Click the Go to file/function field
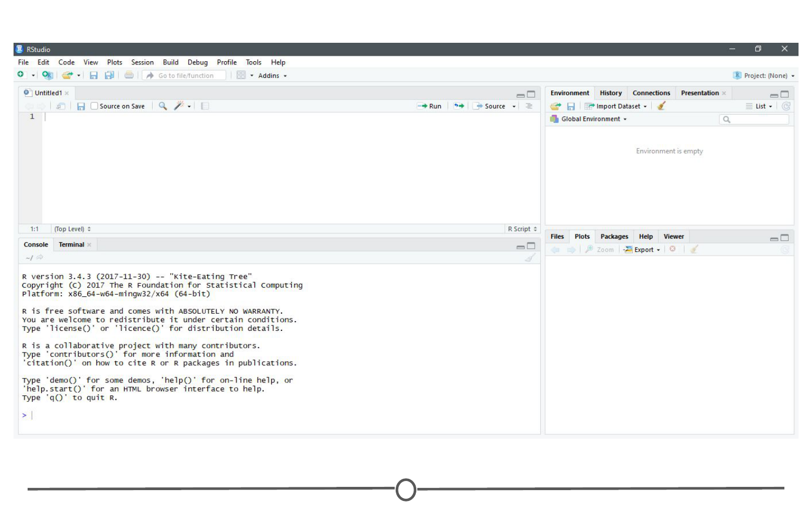Image resolution: width=812 pixels, height=508 pixels. tap(186, 76)
